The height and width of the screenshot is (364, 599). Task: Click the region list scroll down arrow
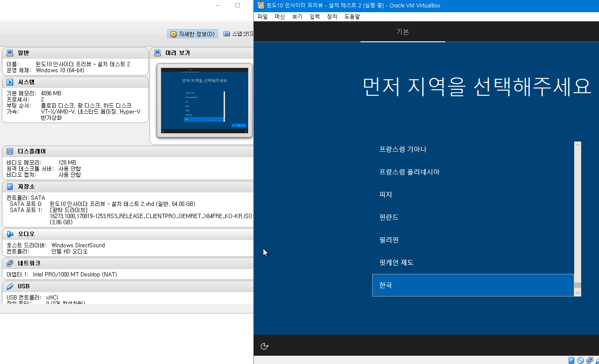[578, 293]
